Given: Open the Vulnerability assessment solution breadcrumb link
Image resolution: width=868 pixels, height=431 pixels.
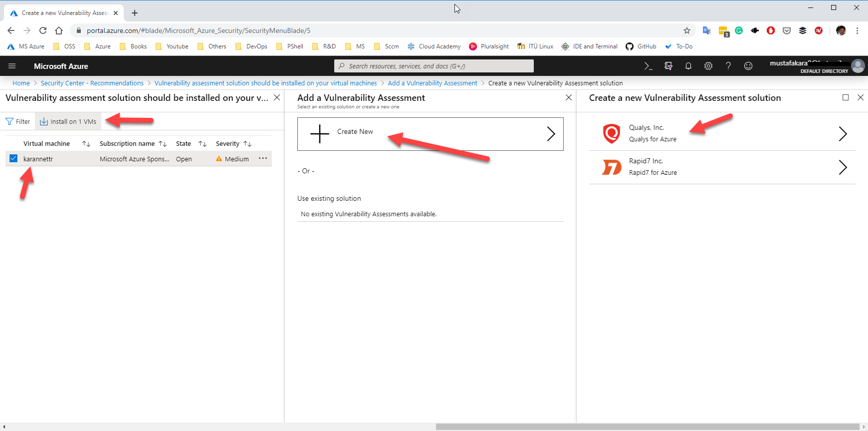Looking at the screenshot, I should (266, 83).
